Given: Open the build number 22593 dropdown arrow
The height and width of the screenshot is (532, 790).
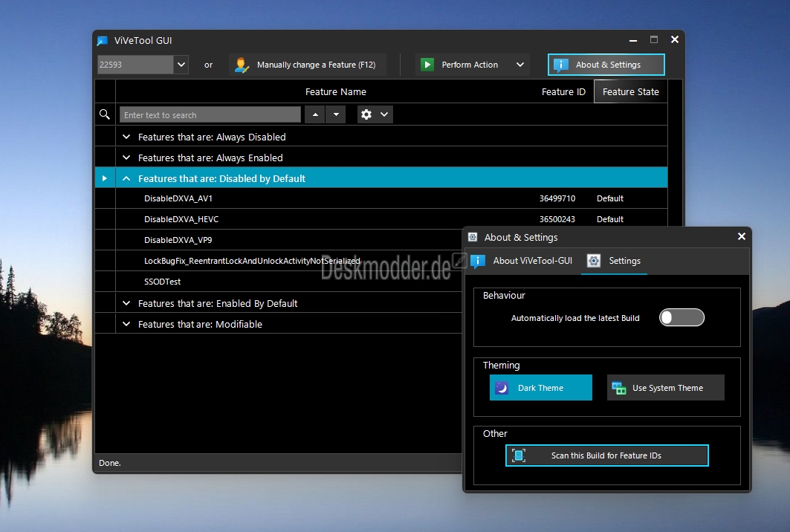Looking at the screenshot, I should (181, 65).
